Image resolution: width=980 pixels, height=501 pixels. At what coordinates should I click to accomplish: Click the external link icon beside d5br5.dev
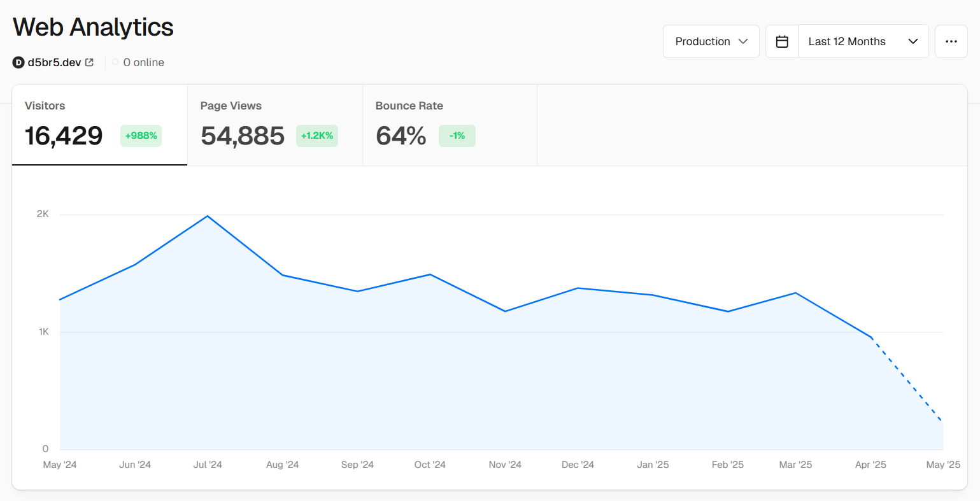tap(90, 62)
